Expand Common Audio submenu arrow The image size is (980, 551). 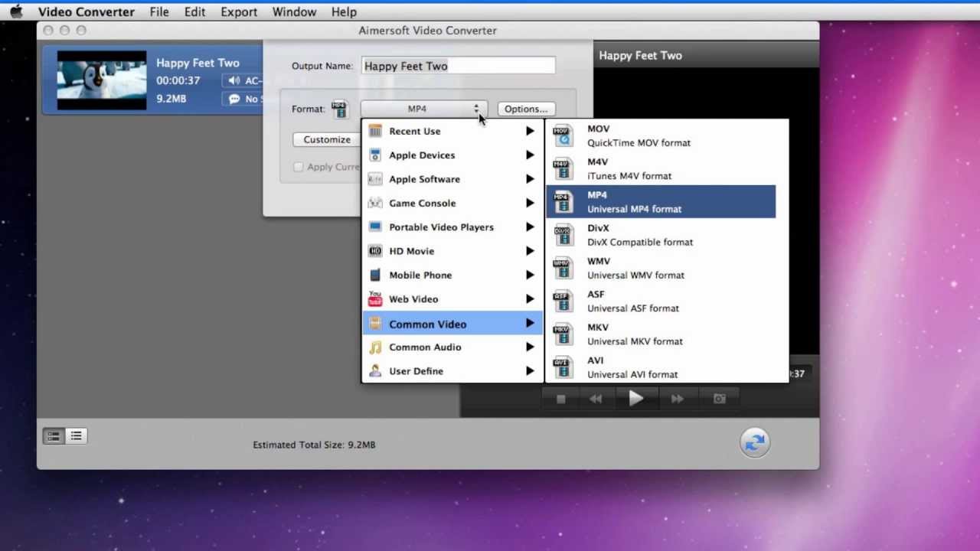(530, 347)
